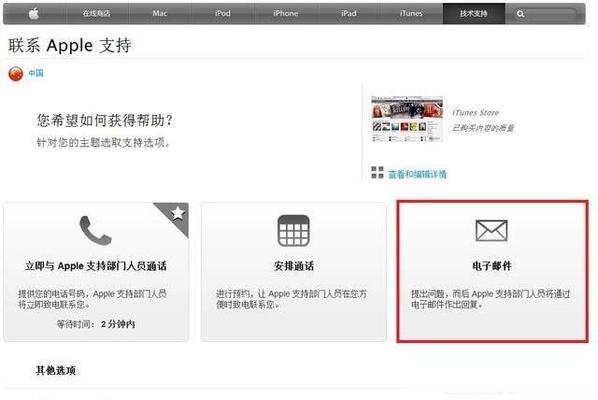Click the 提出问题 description under 电子邮件
Screen dimensions: 598x400
click(490, 299)
